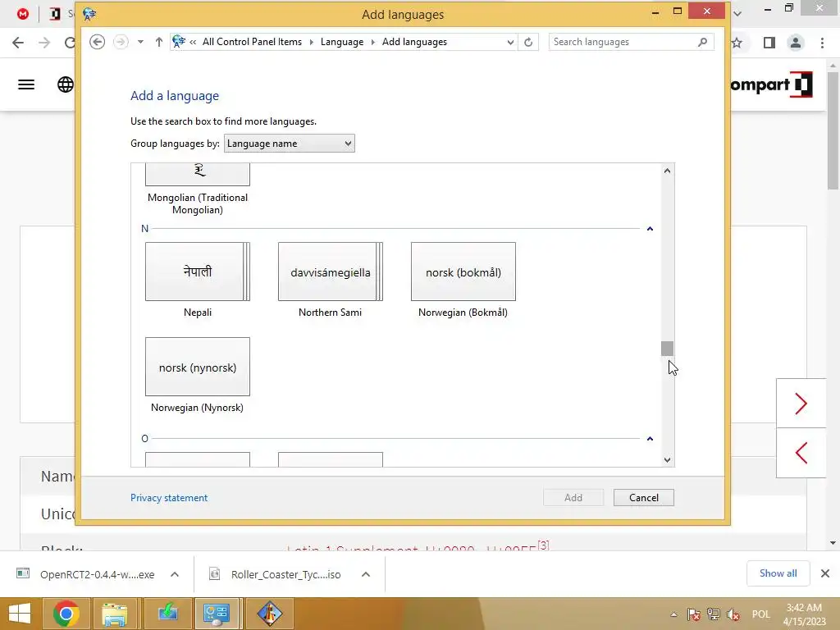Click the globe icon on the webpage

[x=66, y=84]
